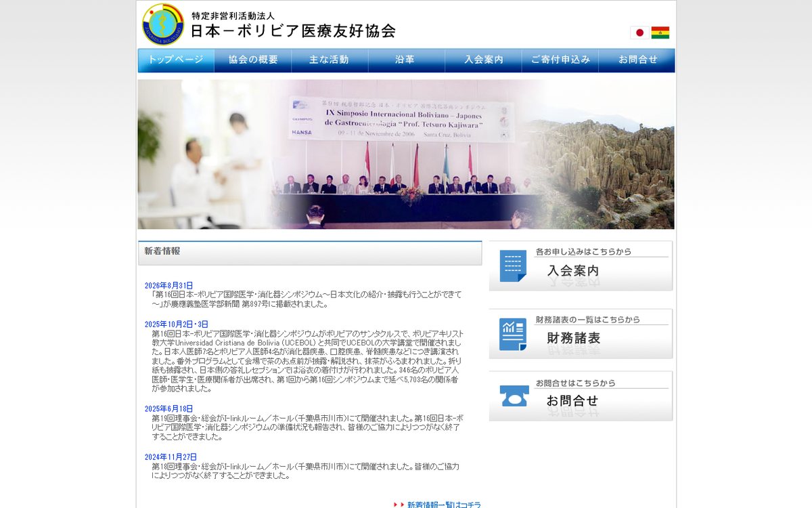Viewport: 812px width, 508px height.
Task: Click the 2025年6月18日 news date
Action: tap(168, 408)
